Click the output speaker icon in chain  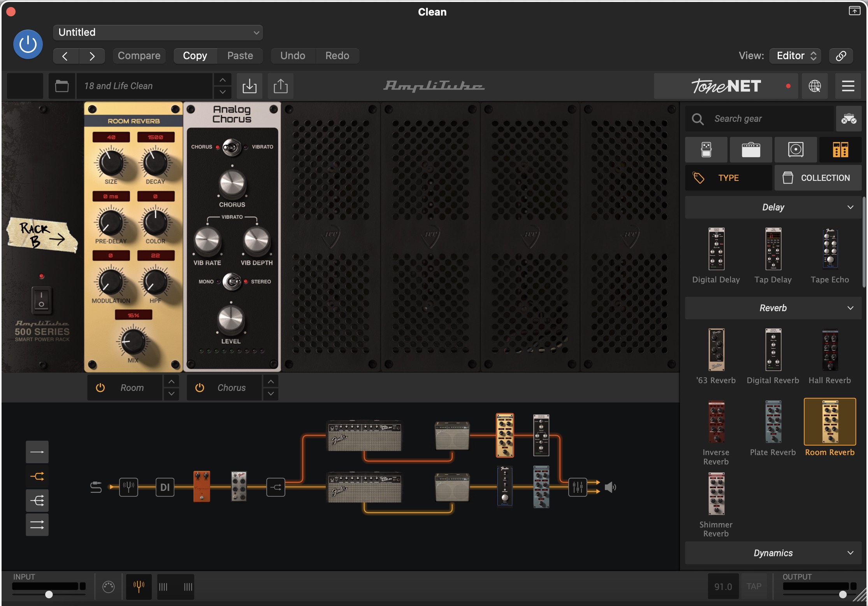pyautogui.click(x=610, y=487)
